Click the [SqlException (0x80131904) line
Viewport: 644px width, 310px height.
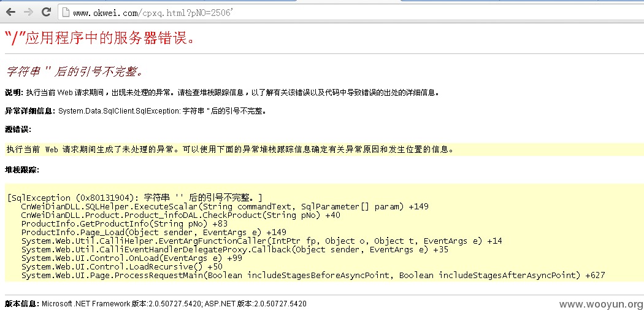click(135, 198)
